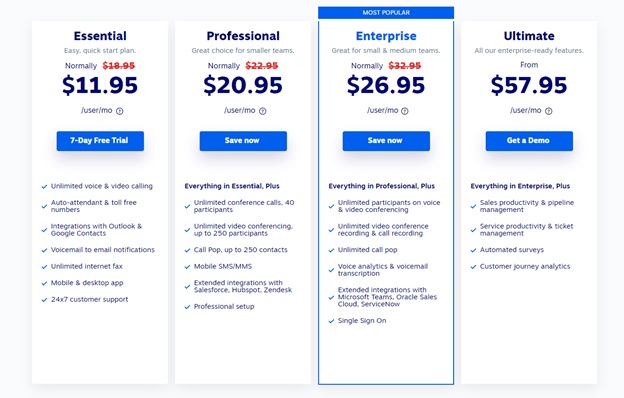Click the $11.95 Essential price
This screenshot has width=624, height=398.
(x=100, y=85)
